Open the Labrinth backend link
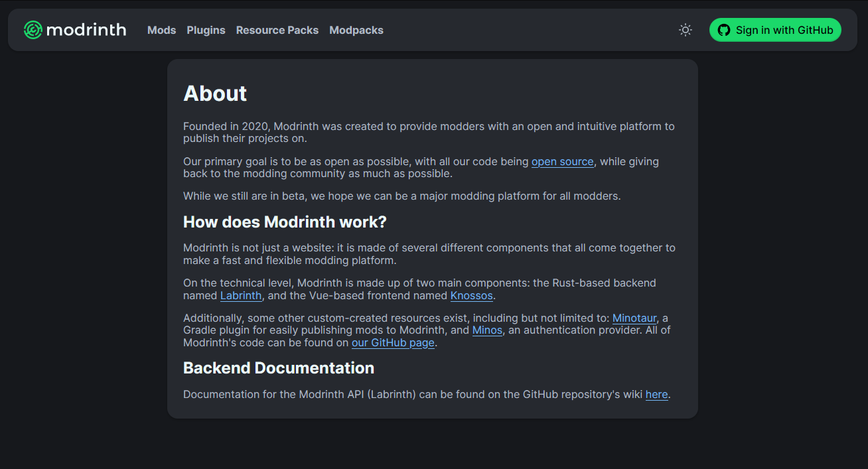Screen dimensions: 868x469 click(241, 296)
